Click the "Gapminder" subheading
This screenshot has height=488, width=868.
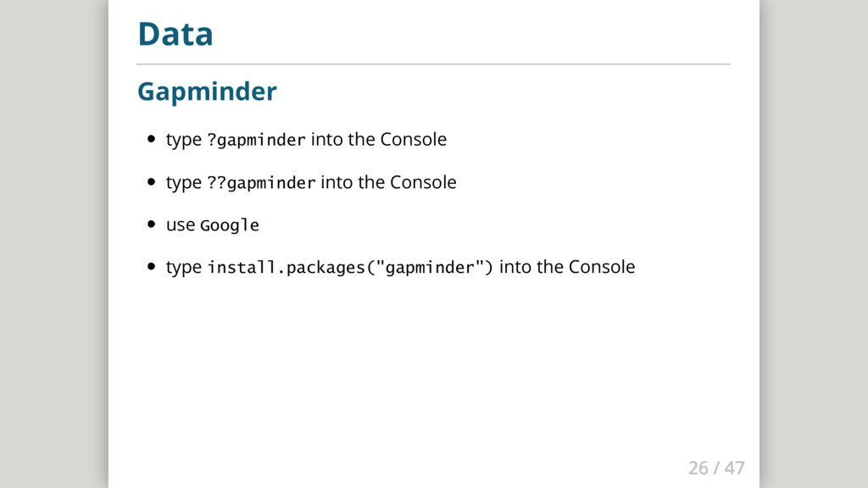(x=207, y=91)
